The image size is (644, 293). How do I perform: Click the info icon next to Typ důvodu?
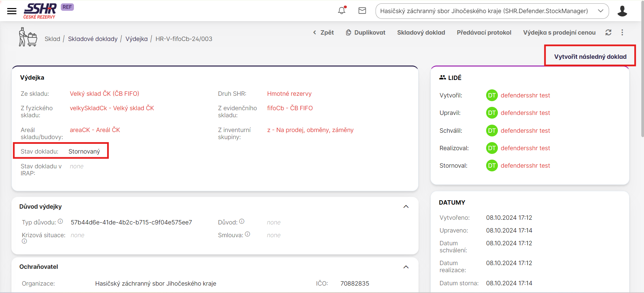coord(60,221)
